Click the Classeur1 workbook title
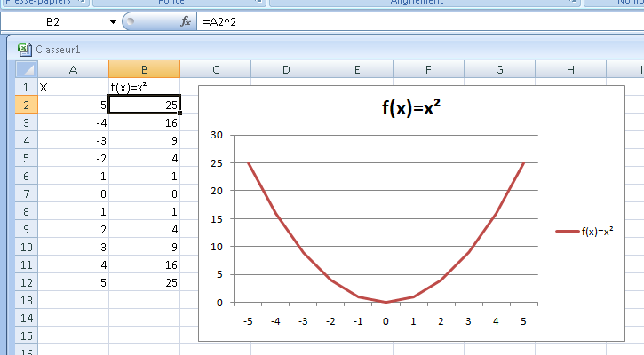The image size is (644, 355). point(58,50)
